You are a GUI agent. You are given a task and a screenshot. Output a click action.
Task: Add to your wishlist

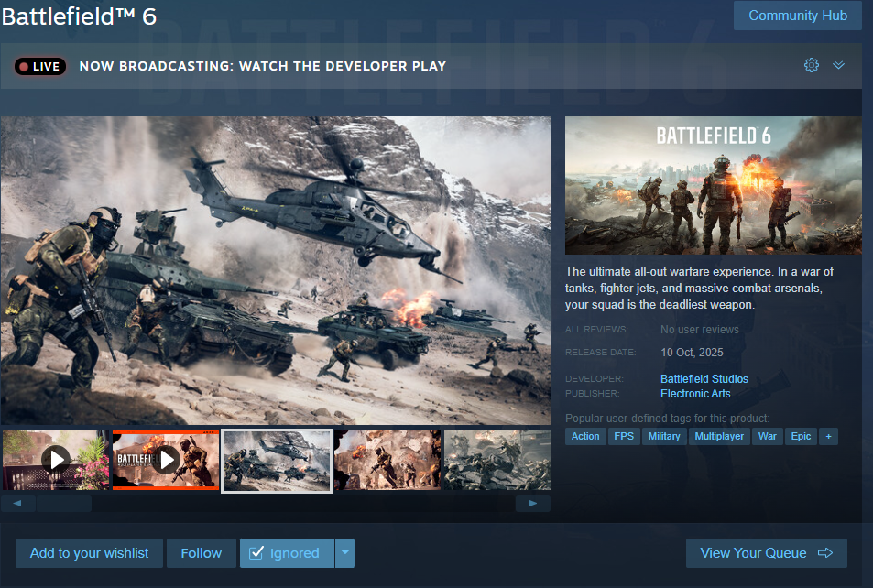pos(89,553)
